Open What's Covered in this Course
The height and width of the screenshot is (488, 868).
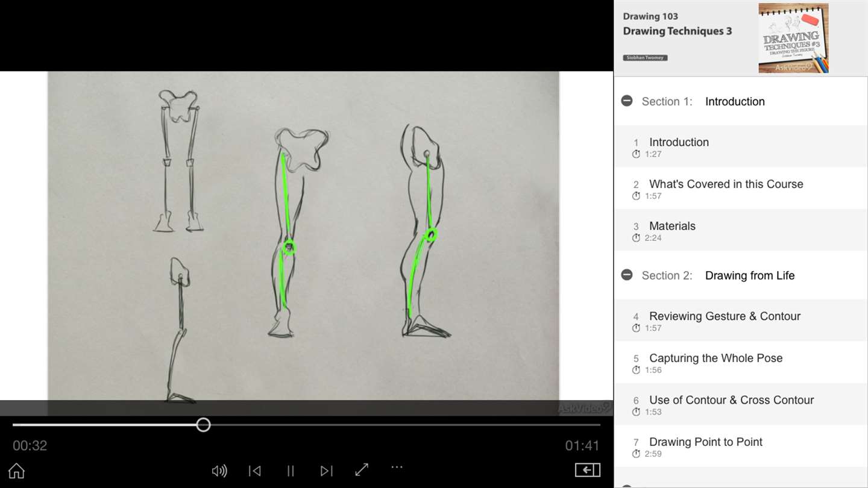coord(741,189)
